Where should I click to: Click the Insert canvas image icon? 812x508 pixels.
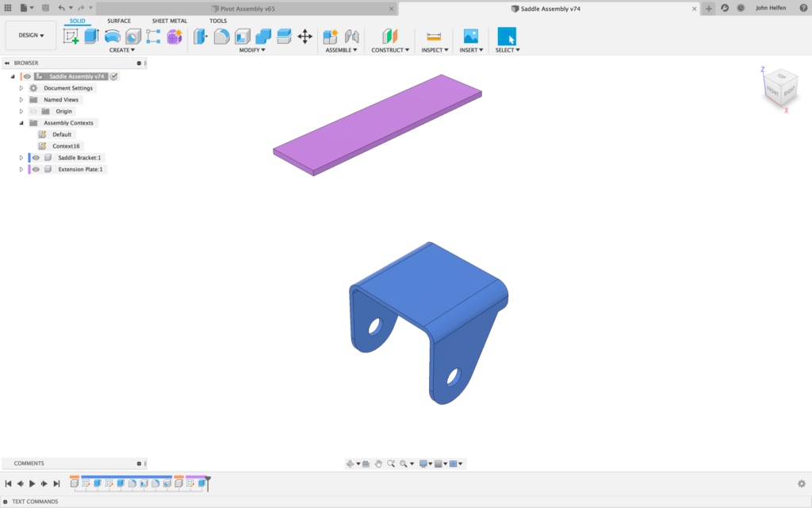(x=469, y=35)
